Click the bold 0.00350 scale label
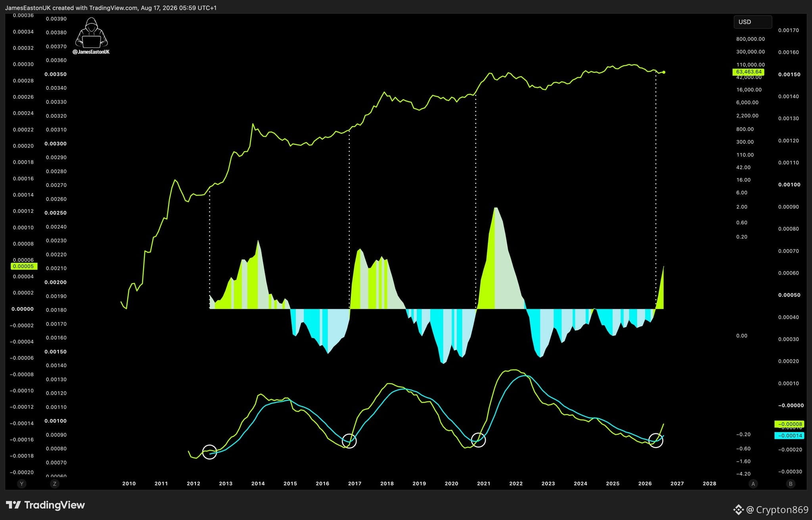This screenshot has width=812, height=520. click(x=56, y=74)
